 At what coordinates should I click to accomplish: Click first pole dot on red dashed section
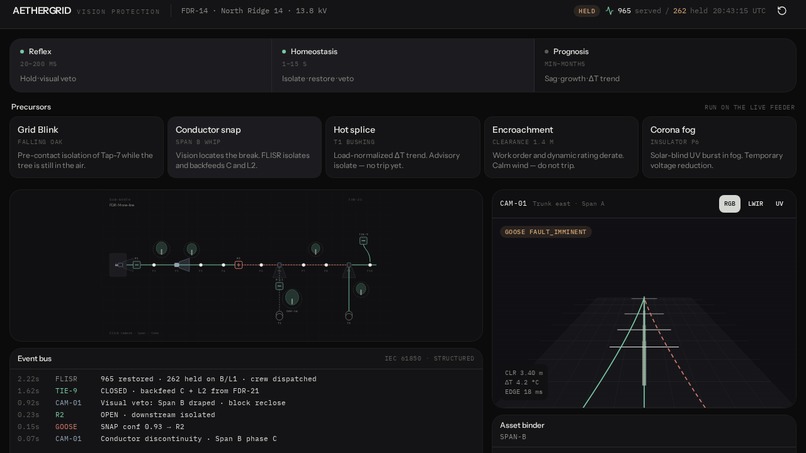[261, 265]
